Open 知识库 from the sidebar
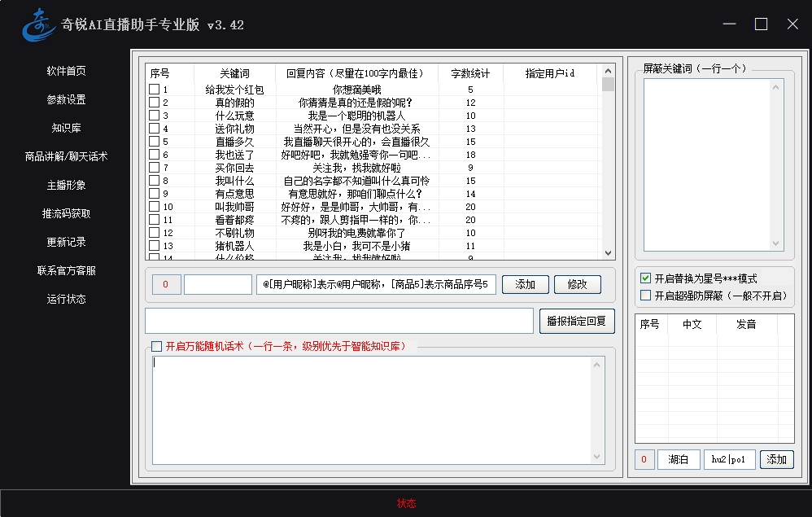 66,129
